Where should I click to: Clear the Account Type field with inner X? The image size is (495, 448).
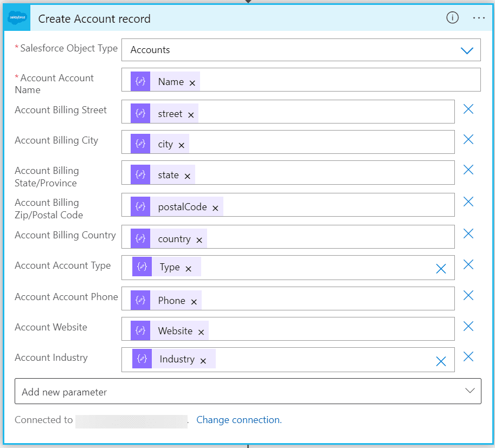click(441, 269)
